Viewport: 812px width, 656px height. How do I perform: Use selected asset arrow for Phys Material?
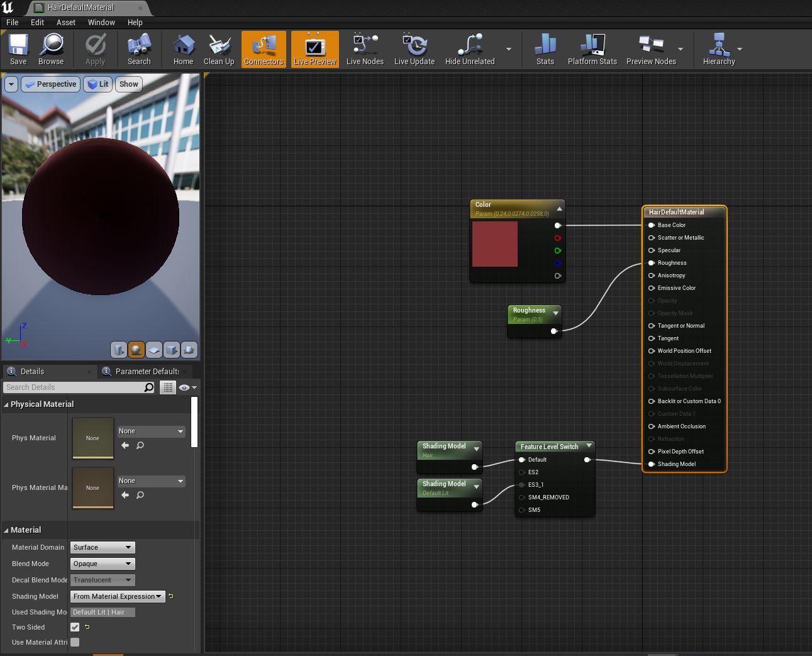click(x=125, y=445)
